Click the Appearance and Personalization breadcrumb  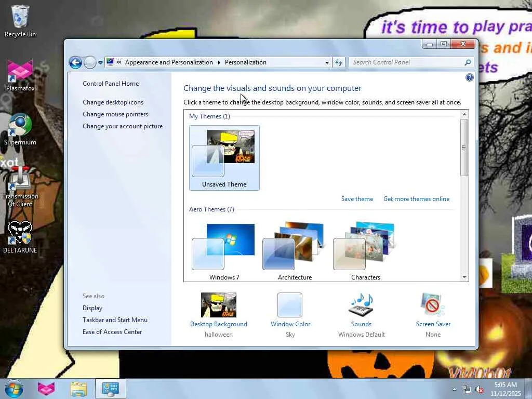pos(169,62)
